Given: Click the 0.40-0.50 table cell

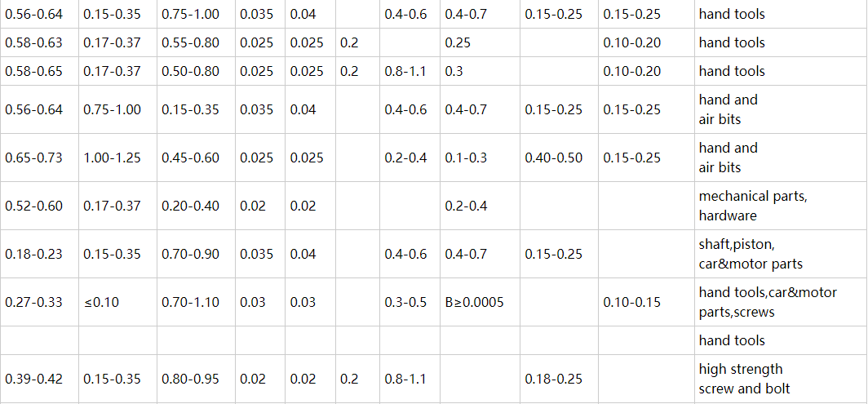Looking at the screenshot, I should 554,158.
